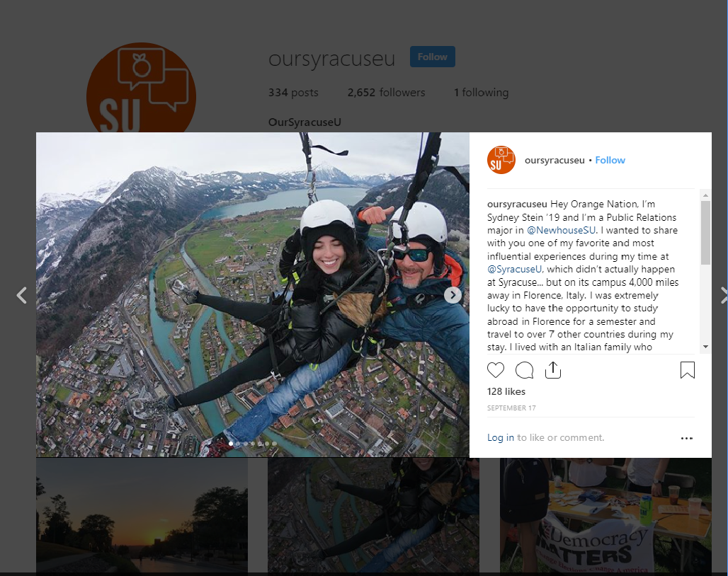This screenshot has height=576, width=728.
Task: Open the Democracy Matters post thumbnail
Action: coord(605,517)
